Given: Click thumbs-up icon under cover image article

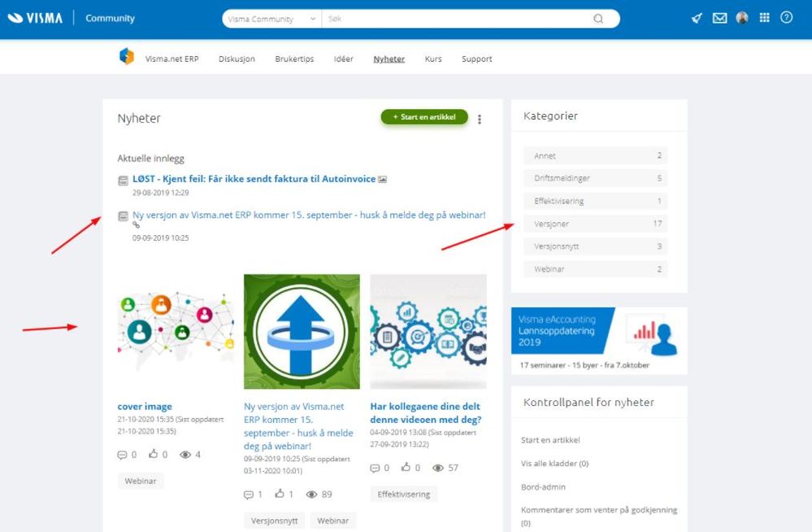Looking at the screenshot, I should click(154, 454).
